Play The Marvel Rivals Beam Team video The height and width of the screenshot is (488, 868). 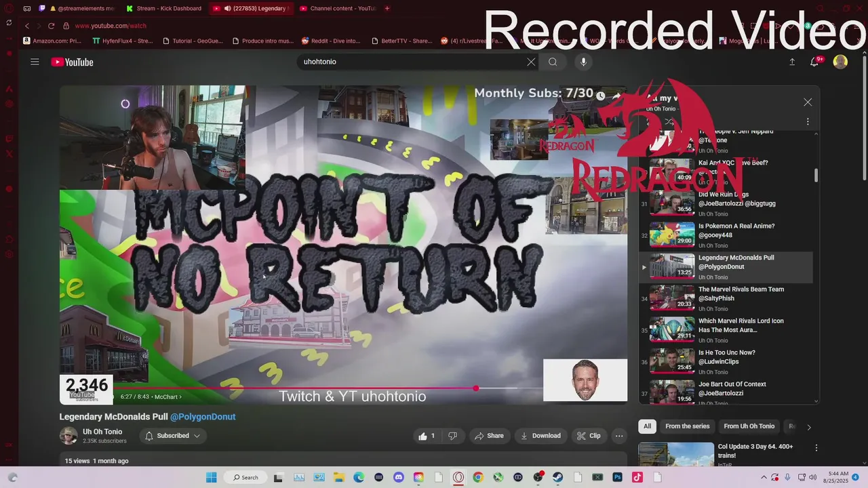click(x=726, y=298)
